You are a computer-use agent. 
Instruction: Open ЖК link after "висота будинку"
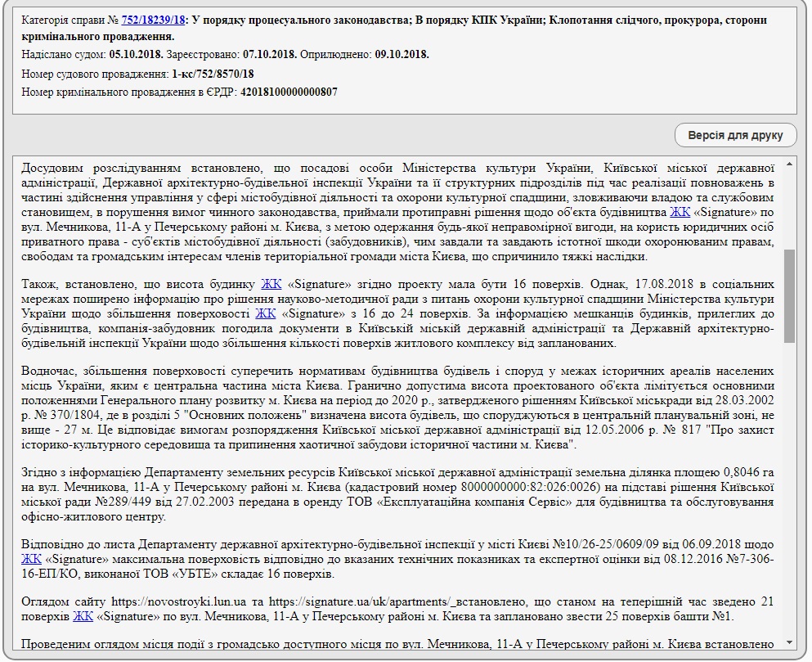271,285
